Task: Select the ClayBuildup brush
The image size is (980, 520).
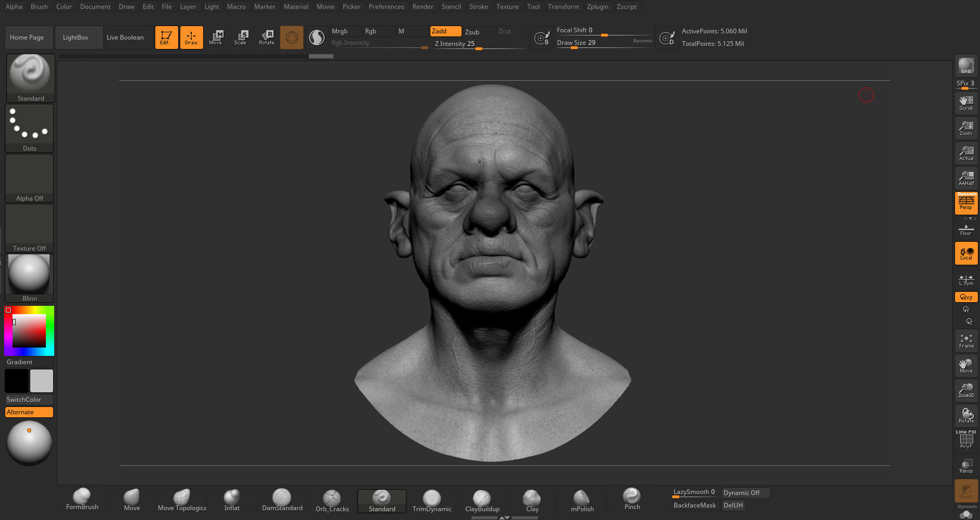Action: tap(482, 500)
